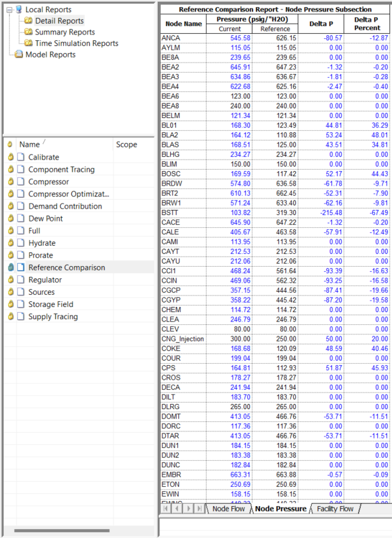
Task: Click the Node Name column header
Action: pos(184,24)
